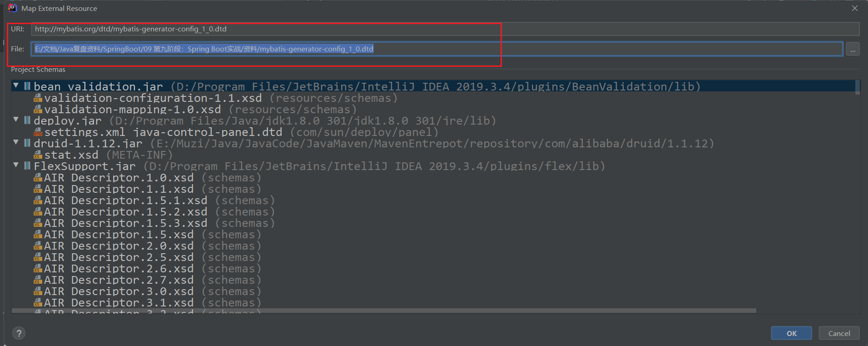
Task: Click the IntelliJ IDEA logo in title bar
Action: point(13,8)
